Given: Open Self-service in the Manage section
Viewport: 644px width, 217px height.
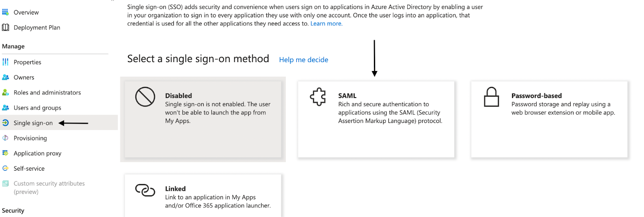Looking at the screenshot, I should point(59,169).
